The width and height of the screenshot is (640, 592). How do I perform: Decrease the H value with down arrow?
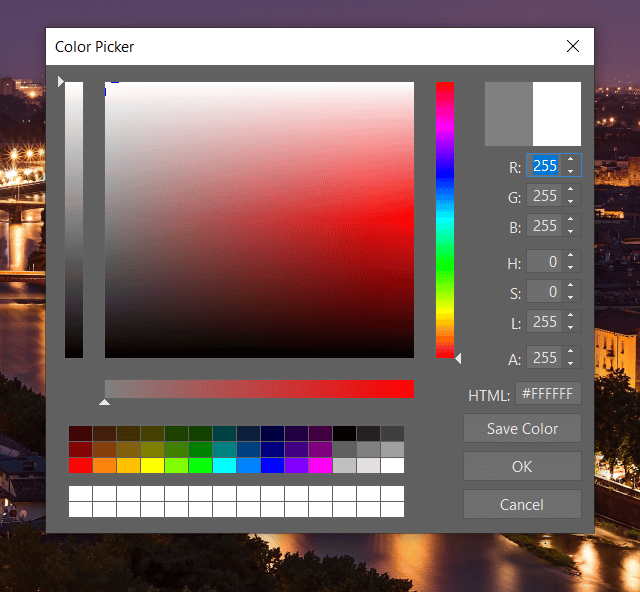click(x=571, y=267)
